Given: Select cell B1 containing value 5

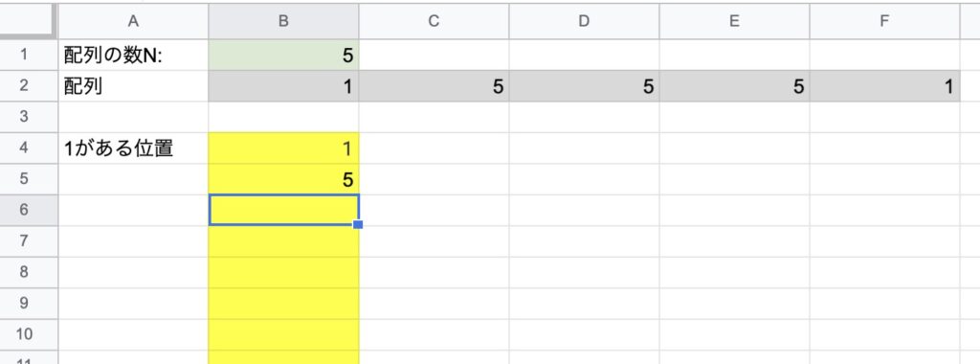Looking at the screenshot, I should [283, 55].
